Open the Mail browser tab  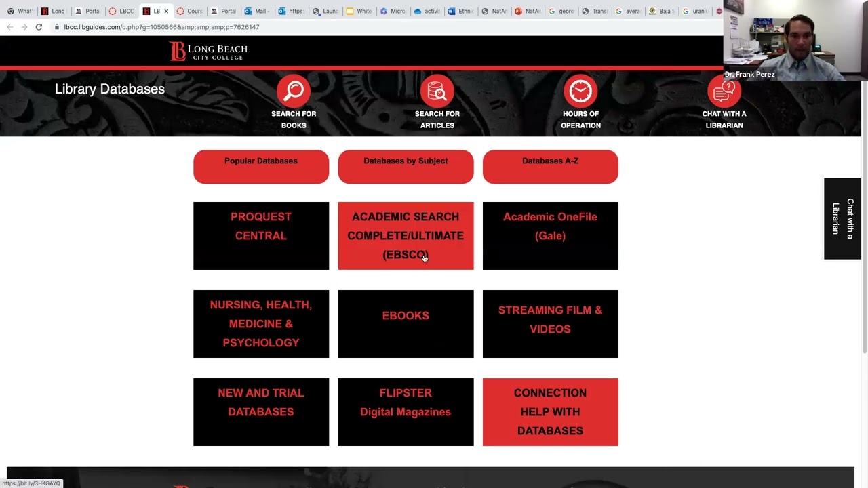(257, 11)
